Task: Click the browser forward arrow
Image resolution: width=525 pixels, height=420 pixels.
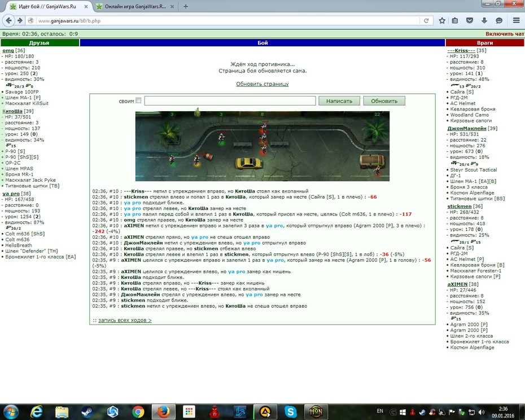Action: point(20,21)
